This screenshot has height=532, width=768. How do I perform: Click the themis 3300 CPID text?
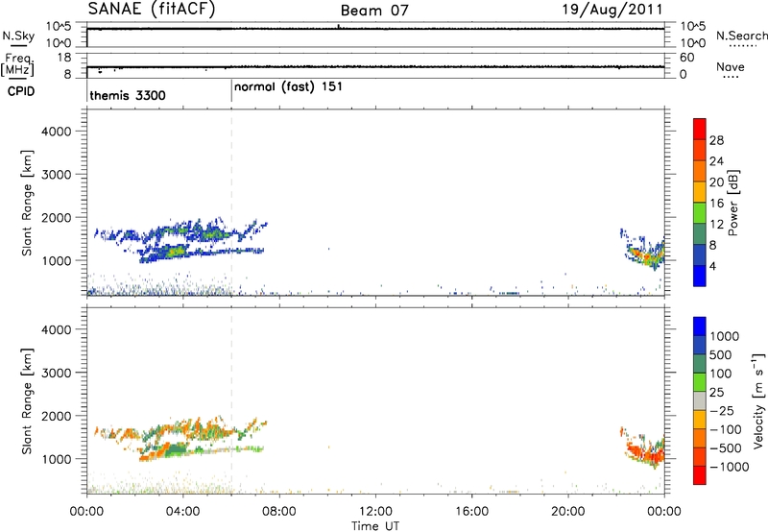(128, 95)
